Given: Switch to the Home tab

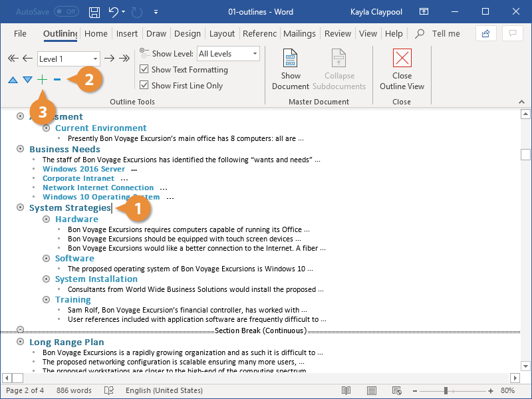Looking at the screenshot, I should click(x=96, y=34).
